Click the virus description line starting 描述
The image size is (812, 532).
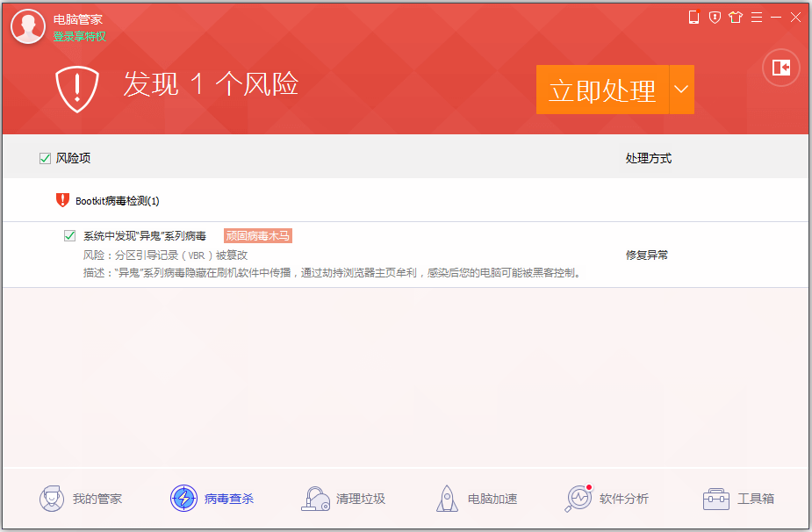click(x=333, y=272)
